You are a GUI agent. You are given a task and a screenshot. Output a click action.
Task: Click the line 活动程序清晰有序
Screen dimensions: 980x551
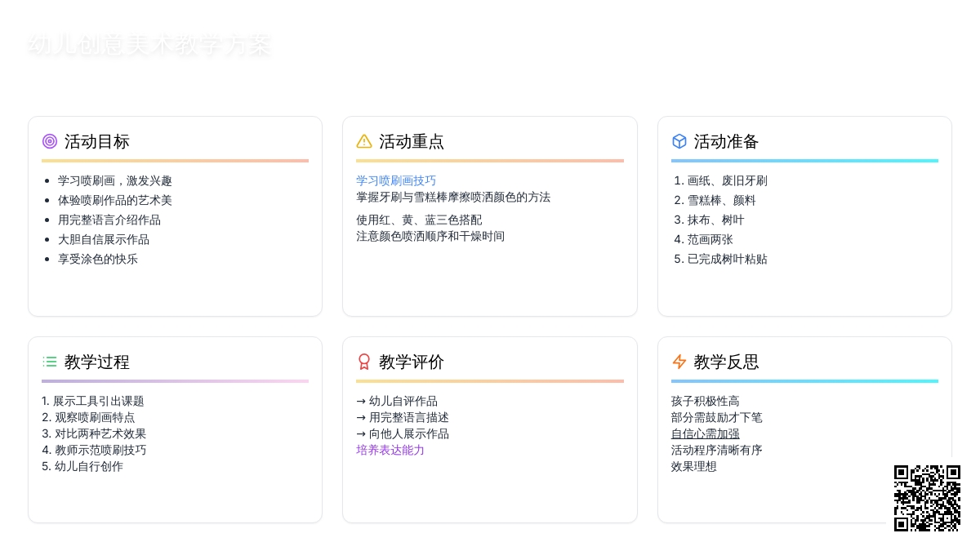tap(717, 450)
